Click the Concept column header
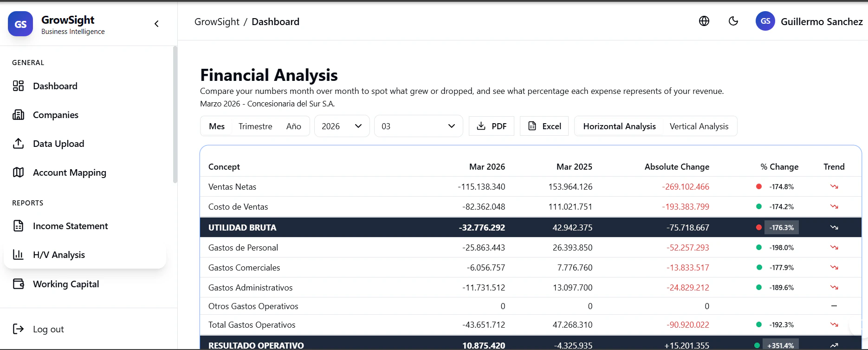The image size is (868, 350). (224, 166)
